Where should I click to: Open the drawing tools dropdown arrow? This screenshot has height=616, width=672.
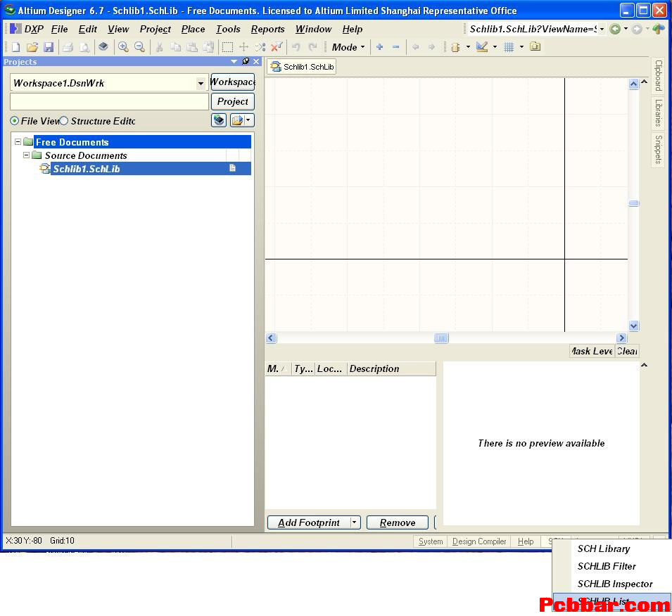[495, 47]
